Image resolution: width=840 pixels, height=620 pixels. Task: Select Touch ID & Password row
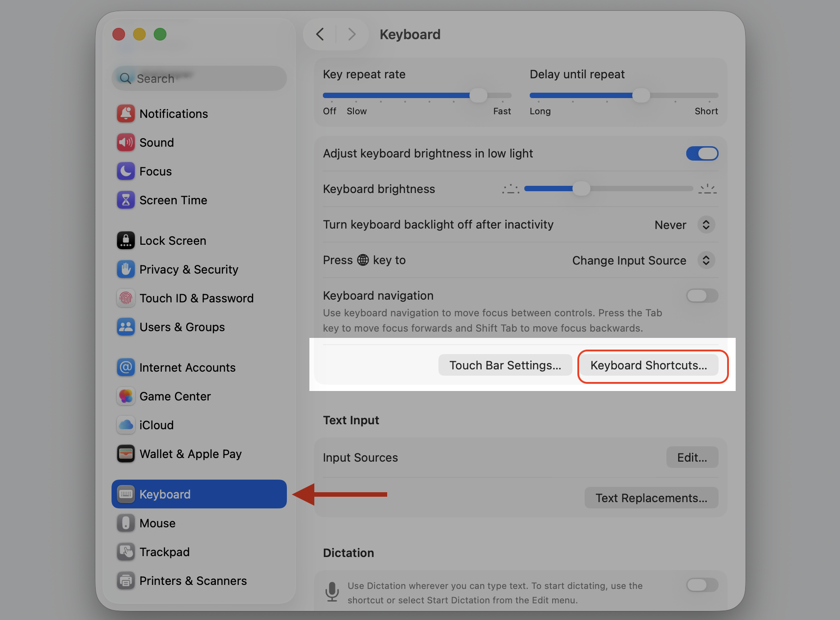coord(199,298)
